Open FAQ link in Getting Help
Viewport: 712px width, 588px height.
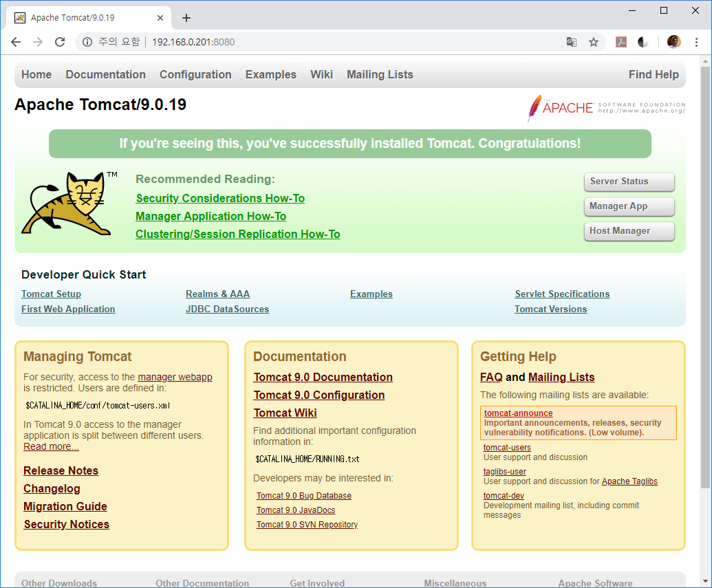[x=491, y=378]
